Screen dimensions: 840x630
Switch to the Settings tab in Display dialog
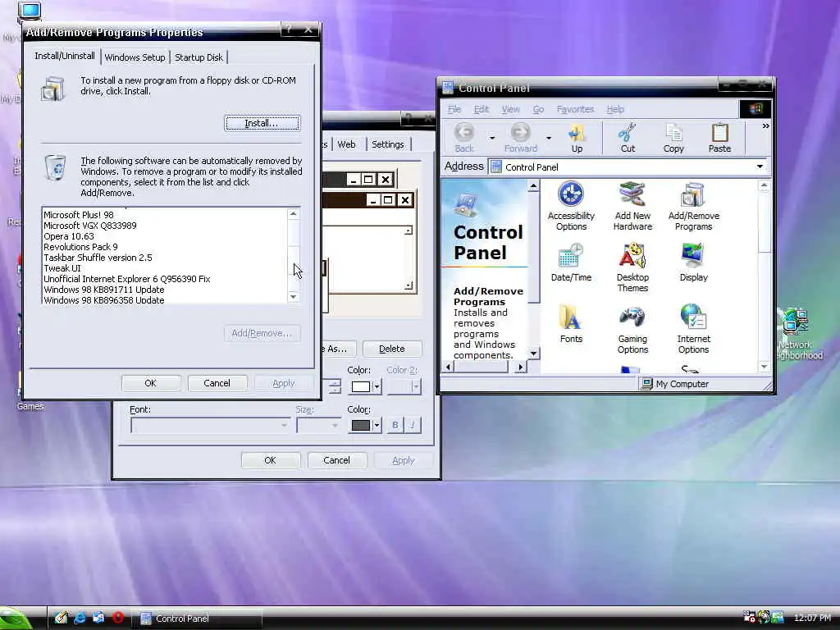point(387,144)
